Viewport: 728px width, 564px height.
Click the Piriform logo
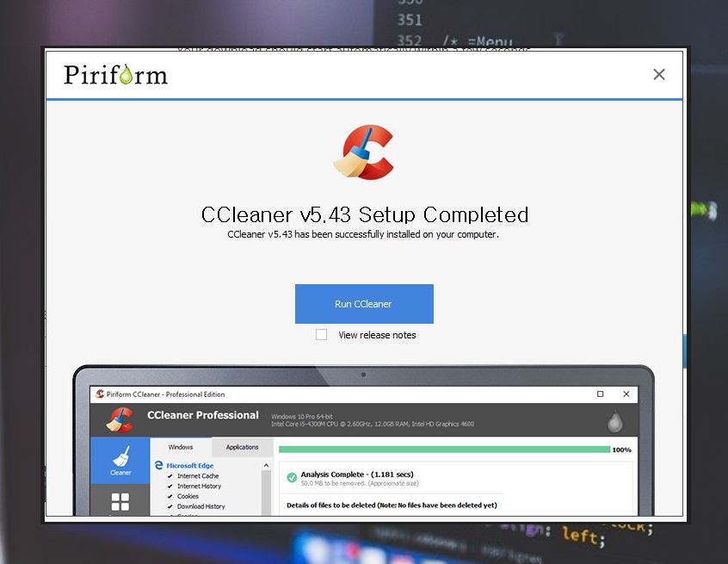point(115,75)
